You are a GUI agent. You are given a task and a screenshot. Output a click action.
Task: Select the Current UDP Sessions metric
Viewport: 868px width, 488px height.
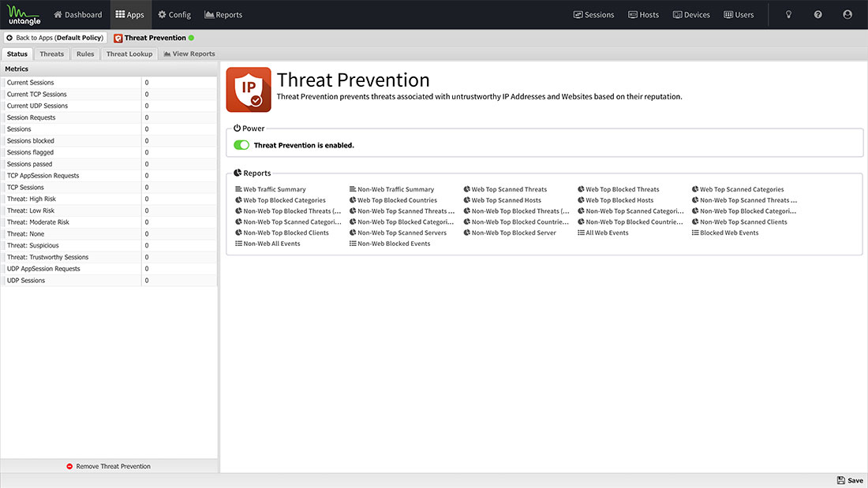click(109, 106)
